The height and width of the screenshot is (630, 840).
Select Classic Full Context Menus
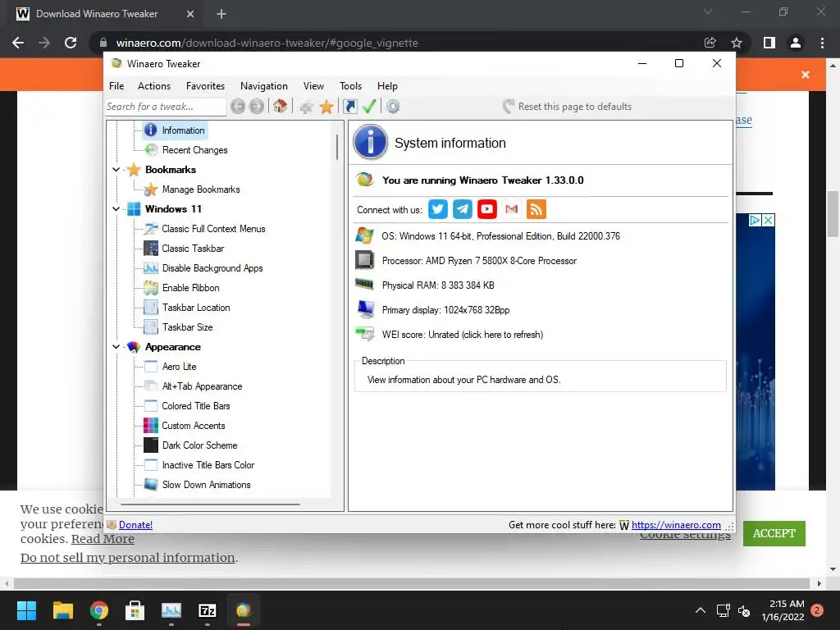(x=213, y=229)
